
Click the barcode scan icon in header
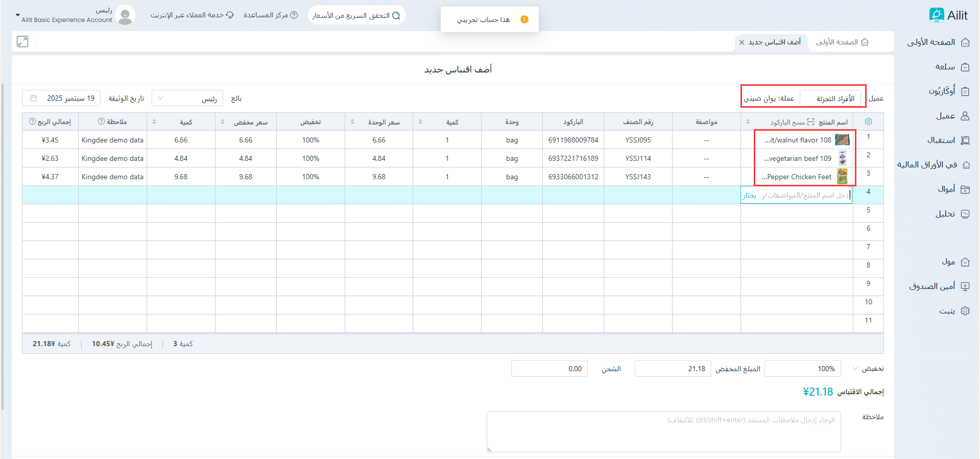(810, 122)
